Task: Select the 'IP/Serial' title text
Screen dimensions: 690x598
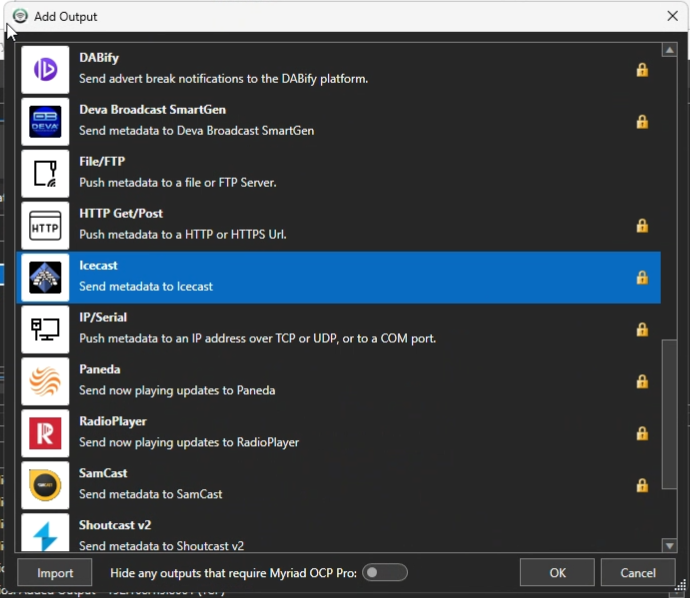Action: click(103, 317)
